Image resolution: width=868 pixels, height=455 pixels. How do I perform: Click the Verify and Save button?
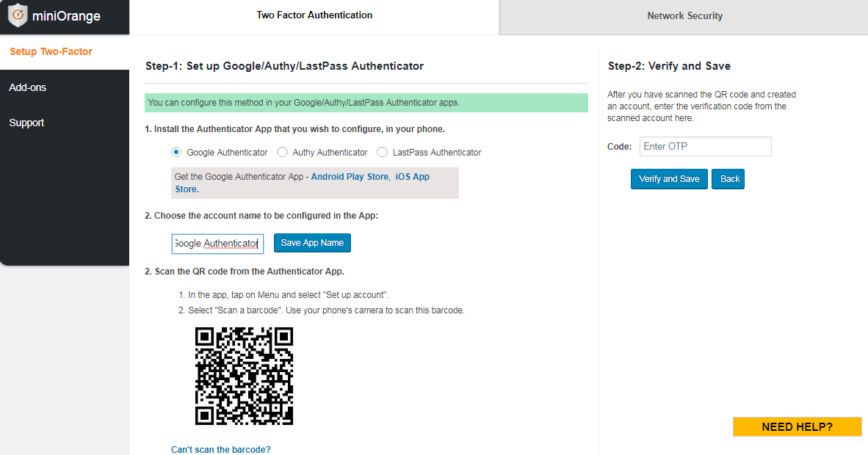(669, 179)
